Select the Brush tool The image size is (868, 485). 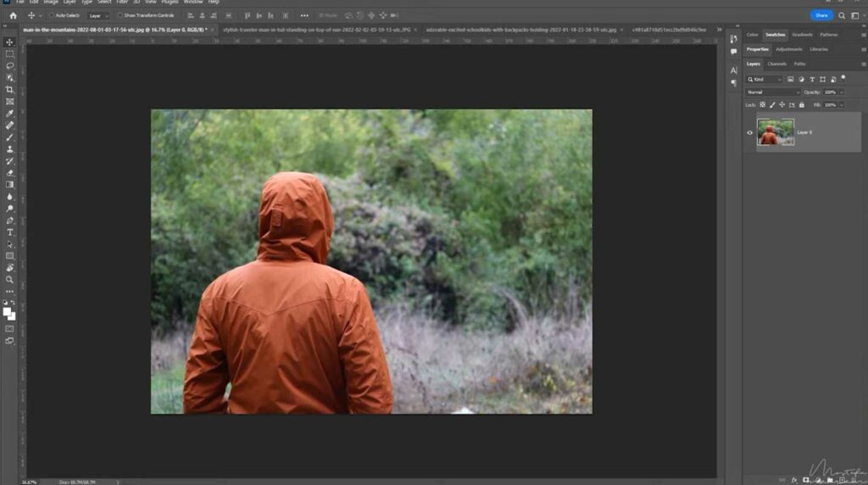click(x=9, y=137)
